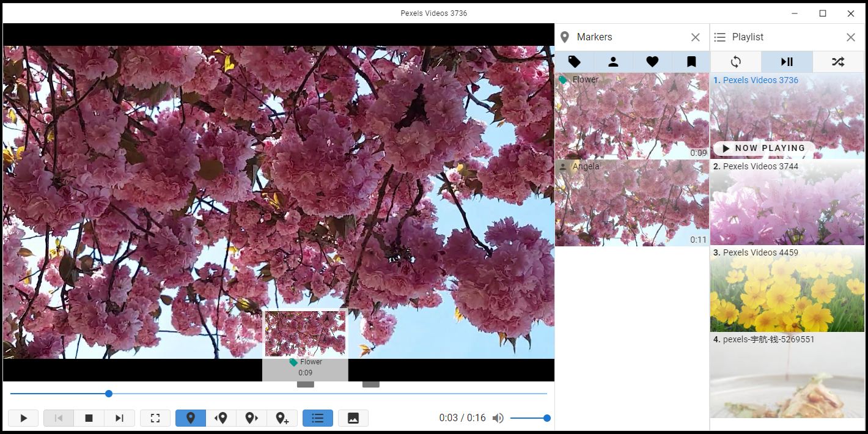Click the video seek bar handle
The height and width of the screenshot is (434, 868).
[x=109, y=394]
